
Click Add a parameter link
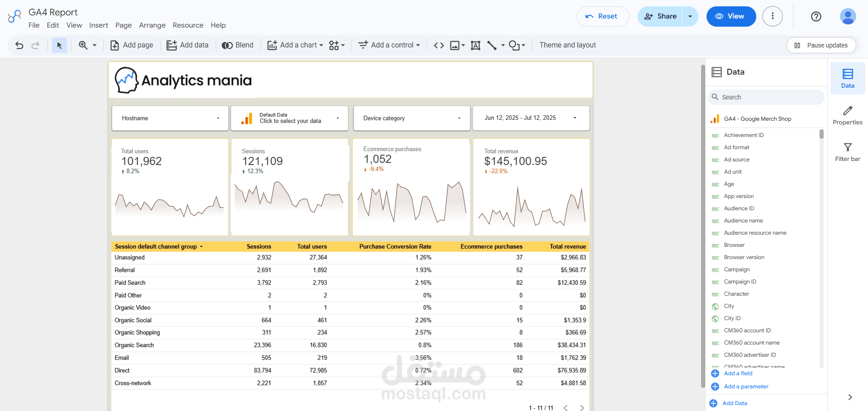coord(746,387)
